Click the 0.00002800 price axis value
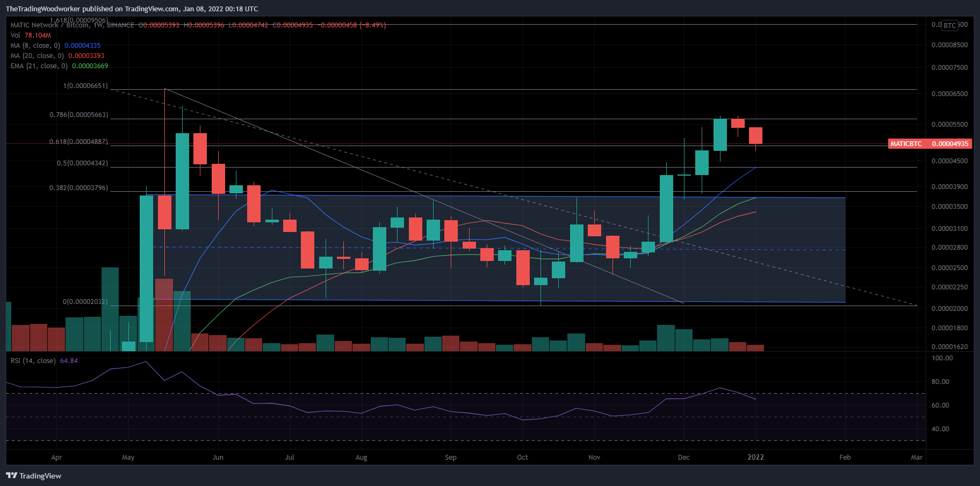This screenshot has width=980, height=486. (x=949, y=248)
